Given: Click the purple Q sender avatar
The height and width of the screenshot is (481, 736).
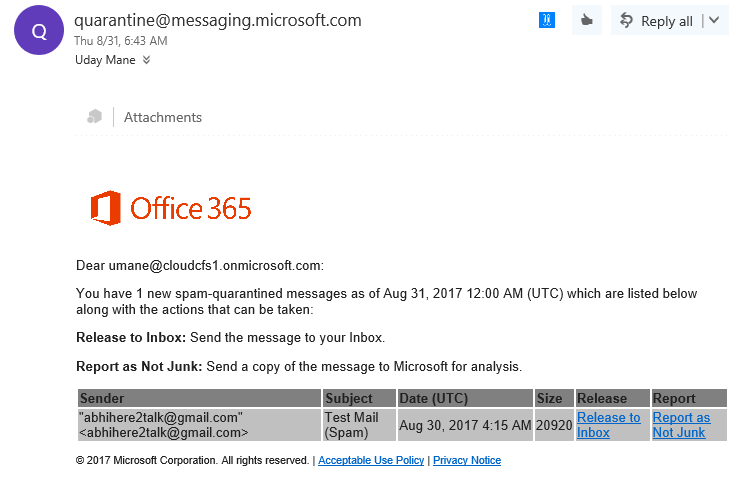Looking at the screenshot, I should click(x=39, y=30).
